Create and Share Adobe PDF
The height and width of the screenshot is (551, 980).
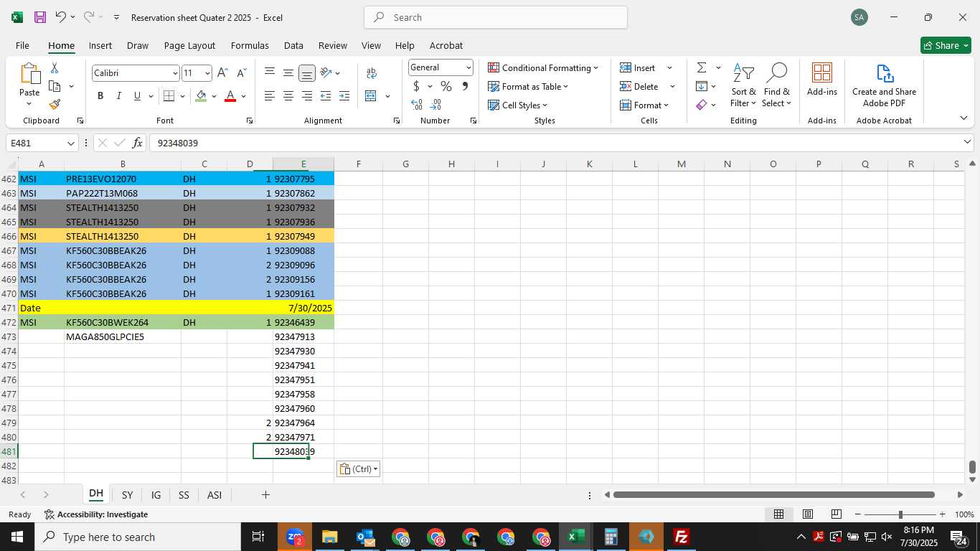(x=884, y=85)
